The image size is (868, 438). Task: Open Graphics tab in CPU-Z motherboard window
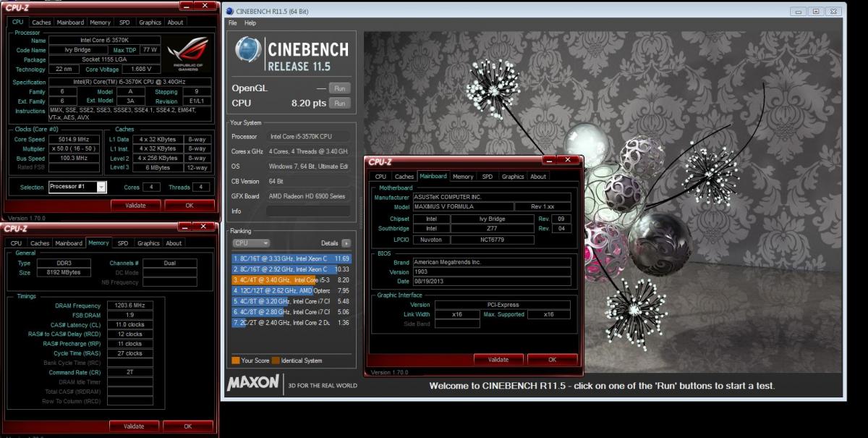pyautogui.click(x=513, y=177)
